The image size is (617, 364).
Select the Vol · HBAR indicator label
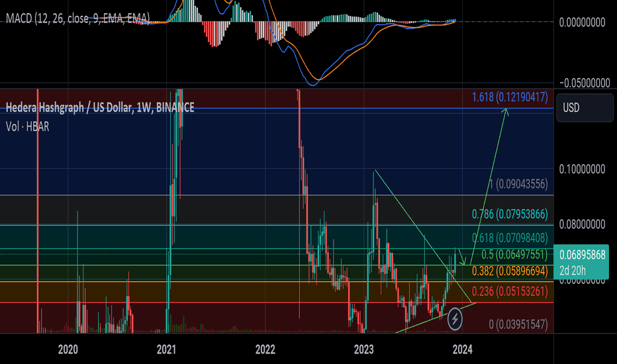pyautogui.click(x=28, y=126)
